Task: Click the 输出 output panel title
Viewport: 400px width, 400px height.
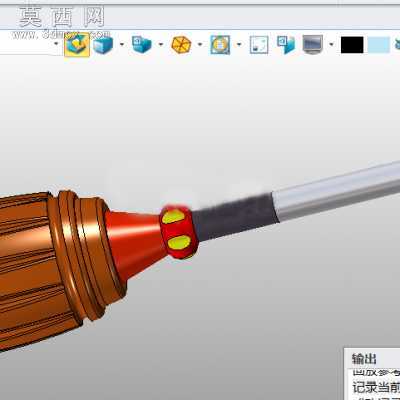Action: (364, 359)
